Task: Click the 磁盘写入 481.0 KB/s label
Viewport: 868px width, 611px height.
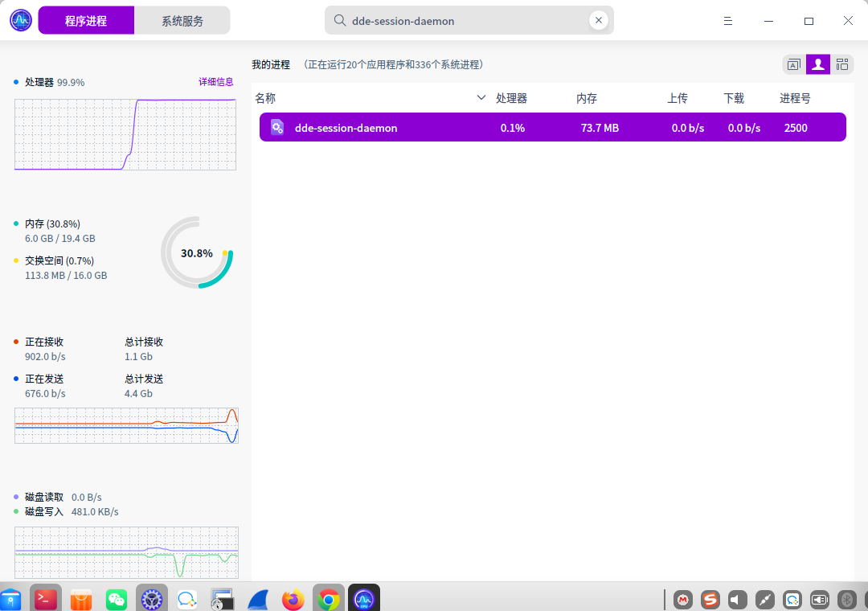Action: 72,512
